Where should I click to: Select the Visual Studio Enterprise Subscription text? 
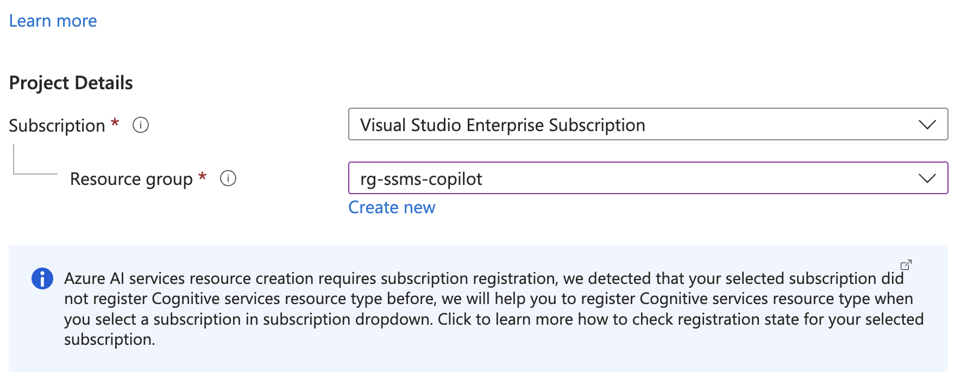(503, 125)
